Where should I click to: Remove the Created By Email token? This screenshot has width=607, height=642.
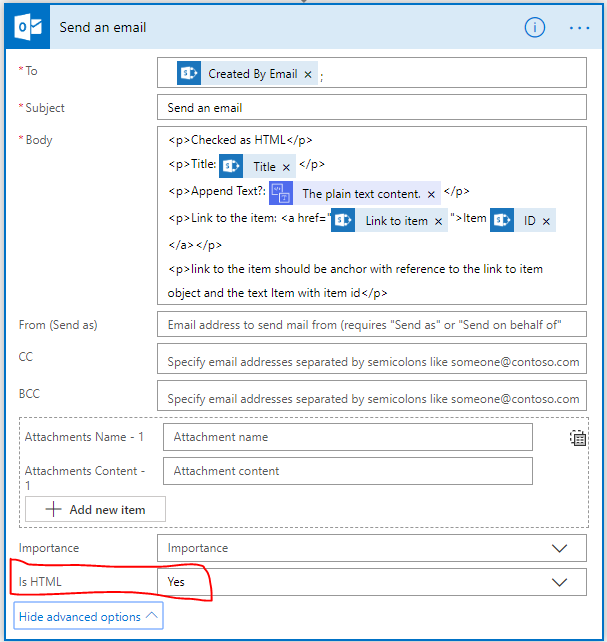pos(308,75)
